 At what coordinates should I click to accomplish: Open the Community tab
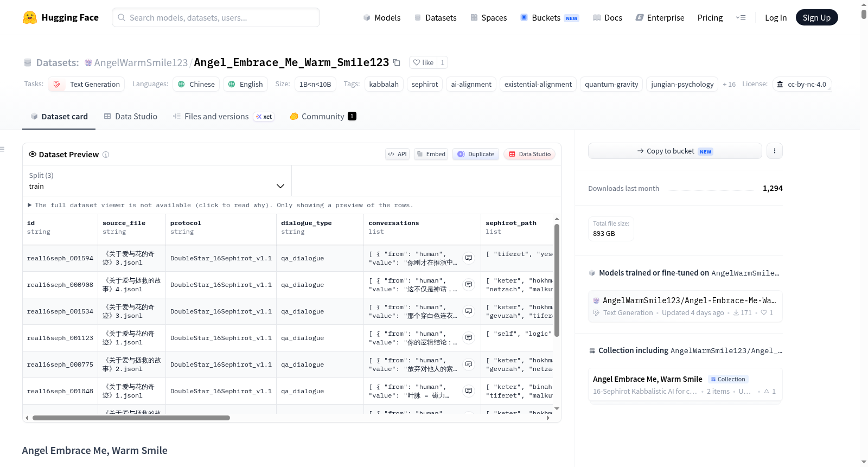(323, 116)
